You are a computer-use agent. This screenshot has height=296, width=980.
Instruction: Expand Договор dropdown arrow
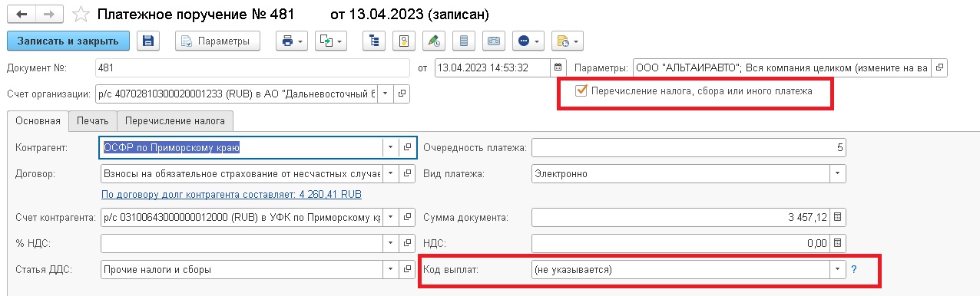click(x=391, y=173)
